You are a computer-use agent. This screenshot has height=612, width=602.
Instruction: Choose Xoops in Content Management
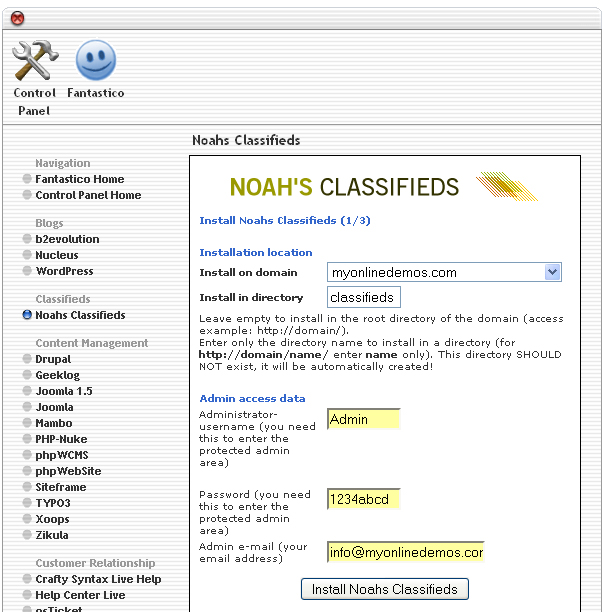[x=52, y=519]
